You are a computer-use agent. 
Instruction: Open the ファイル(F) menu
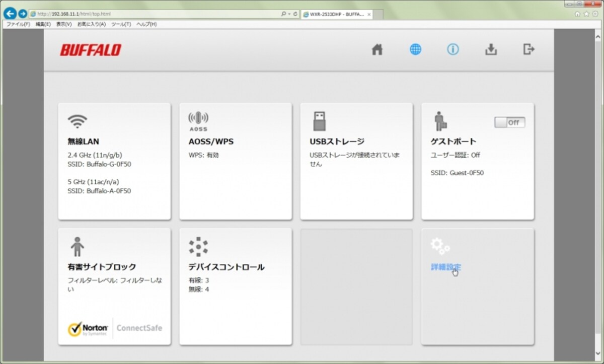pyautogui.click(x=18, y=24)
